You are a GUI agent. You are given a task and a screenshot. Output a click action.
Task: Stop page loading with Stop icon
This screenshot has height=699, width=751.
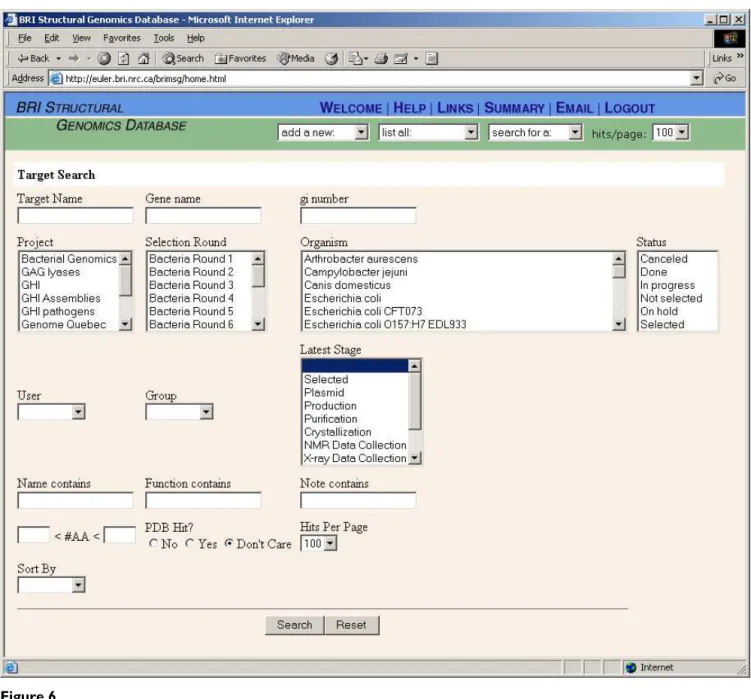click(104, 58)
